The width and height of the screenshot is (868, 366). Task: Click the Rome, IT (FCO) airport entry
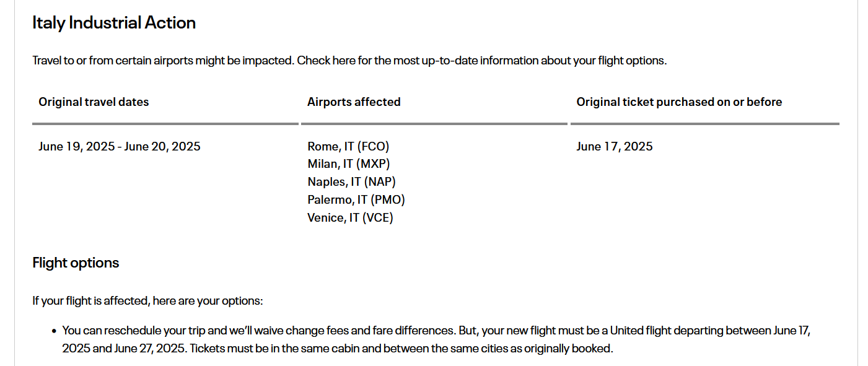(x=348, y=147)
